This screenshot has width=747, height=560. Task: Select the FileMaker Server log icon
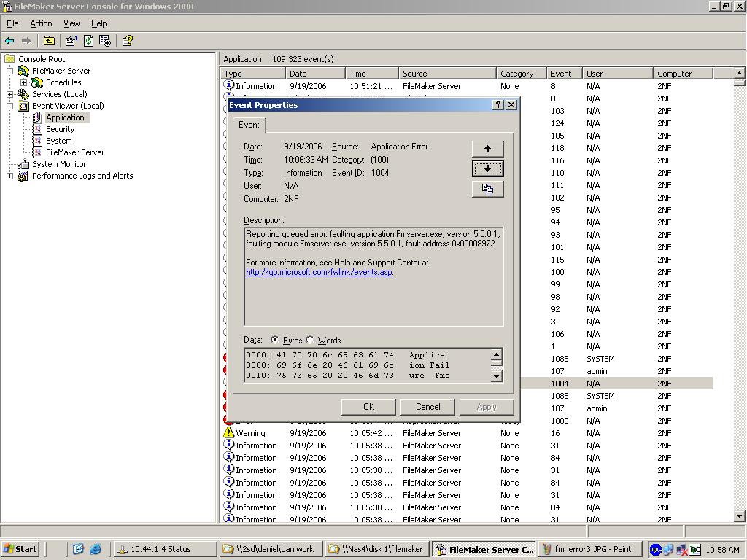[37, 152]
